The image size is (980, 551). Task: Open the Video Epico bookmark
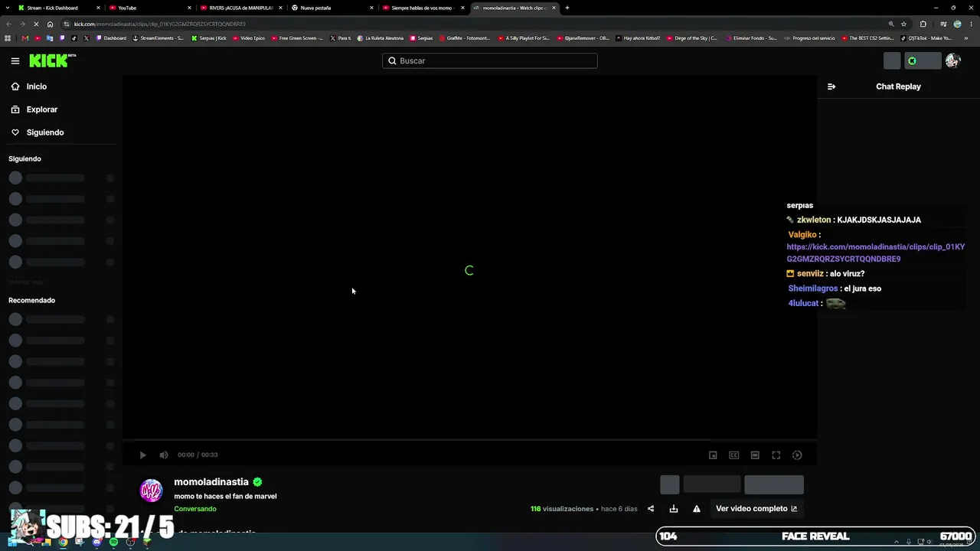(x=249, y=38)
